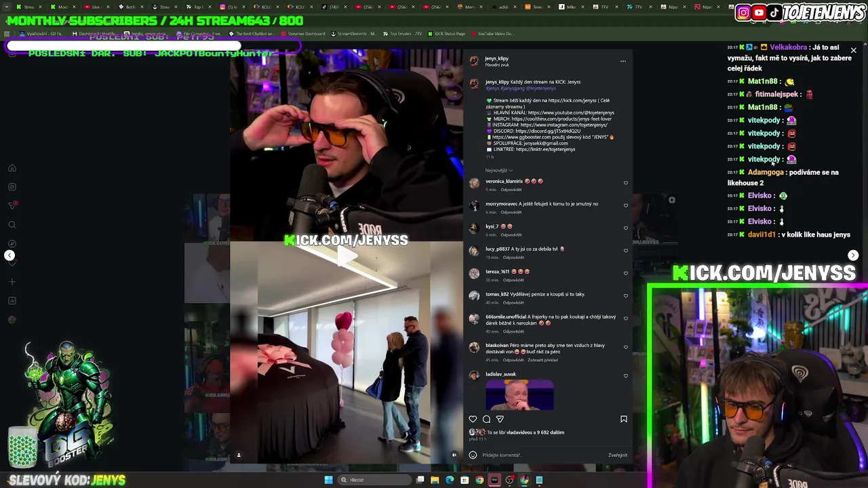Screen dimensions: 868x488
Task: Reply to veronica_klamiris comment
Action: click(511, 190)
